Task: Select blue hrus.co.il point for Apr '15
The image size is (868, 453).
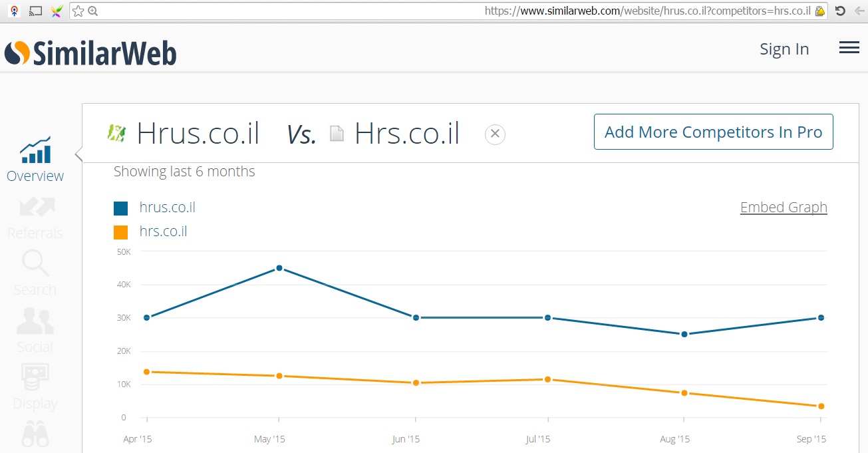Action: coord(146,317)
